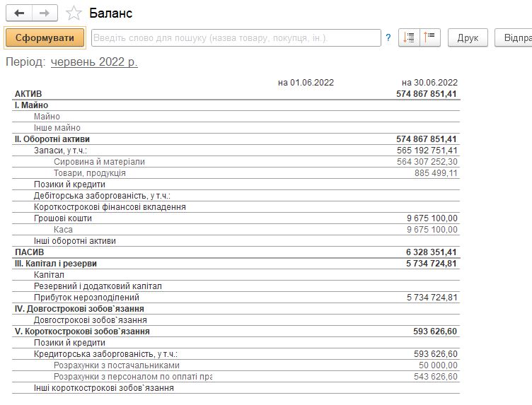
Task: Select the II. Оборотні активи row
Action: 236,139
